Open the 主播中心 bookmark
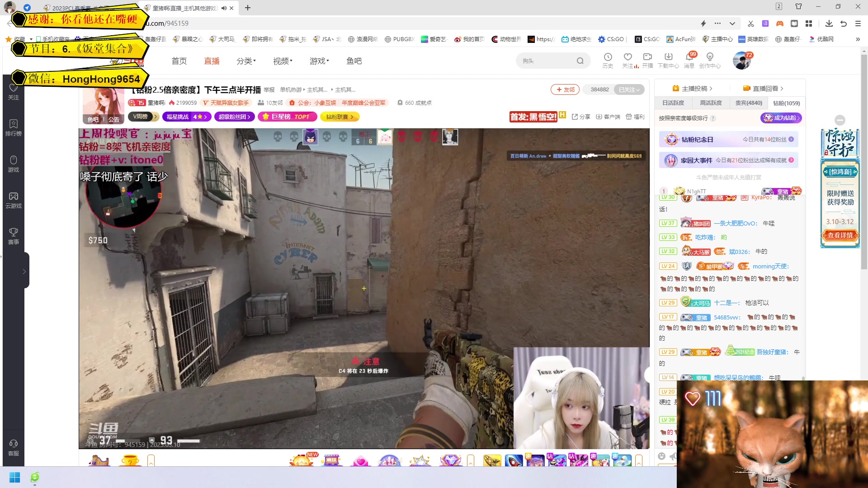Viewport: 868px width, 488px height. [717, 39]
